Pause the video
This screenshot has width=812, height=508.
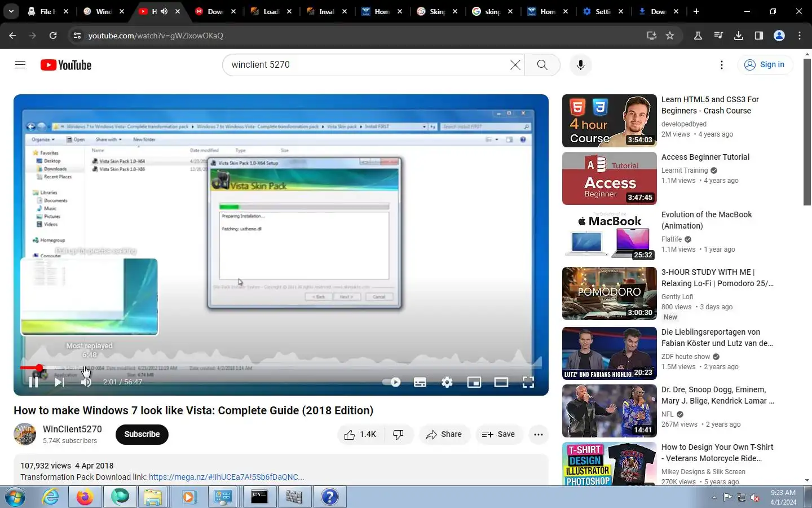(x=33, y=382)
